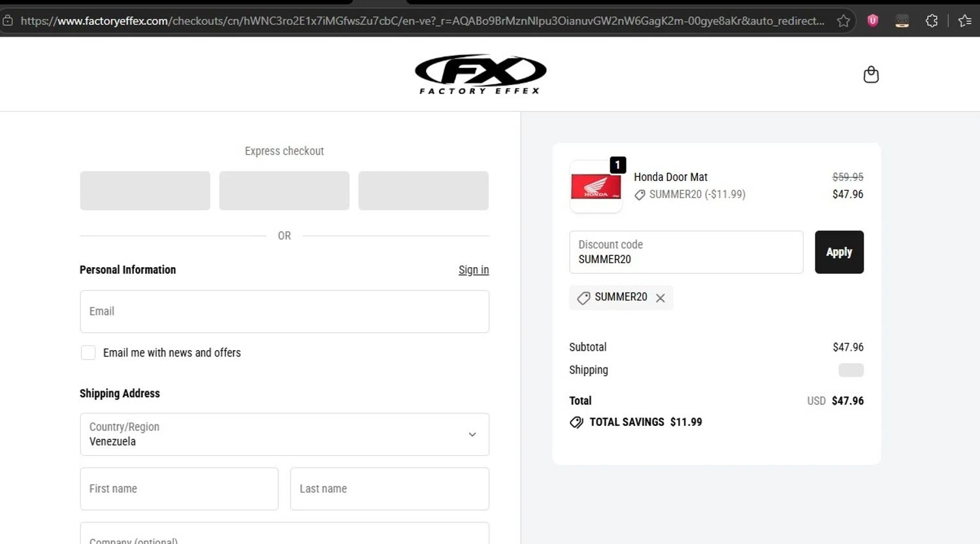Focus the Company (optional) field
This screenshot has width=980, height=544.
284,534
